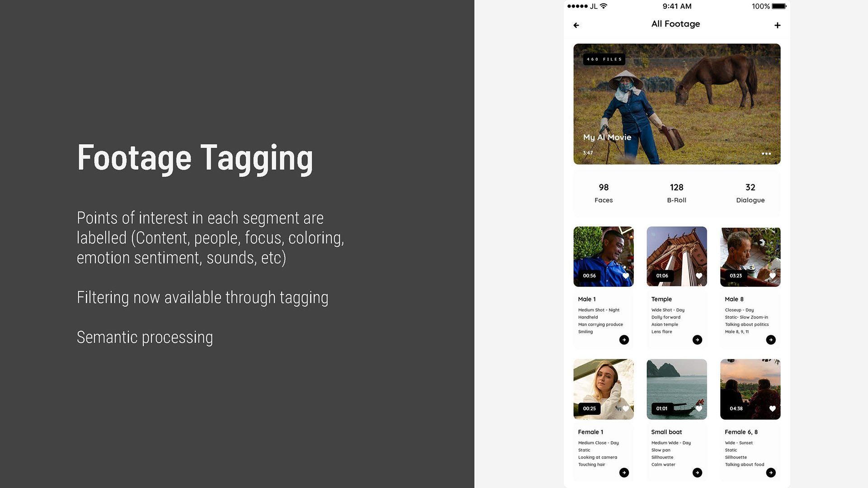Open the three-dot menu on My AI Movie

tap(766, 154)
